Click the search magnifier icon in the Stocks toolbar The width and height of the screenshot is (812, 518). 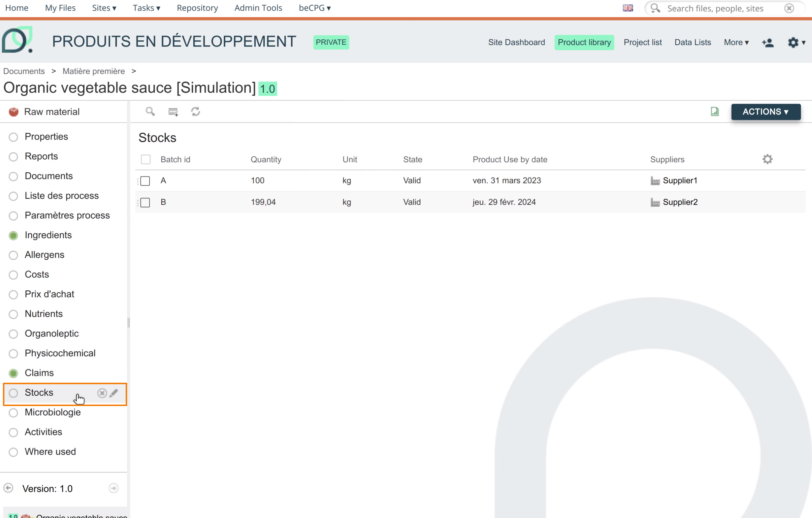pyautogui.click(x=150, y=111)
